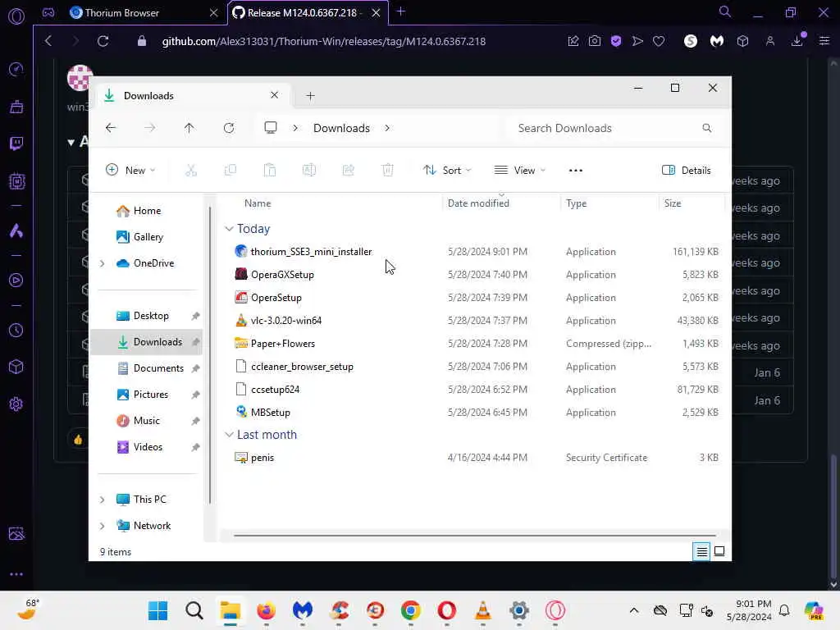Open Gallery in navigation pane
Image resolution: width=840 pixels, height=630 pixels.
click(148, 237)
